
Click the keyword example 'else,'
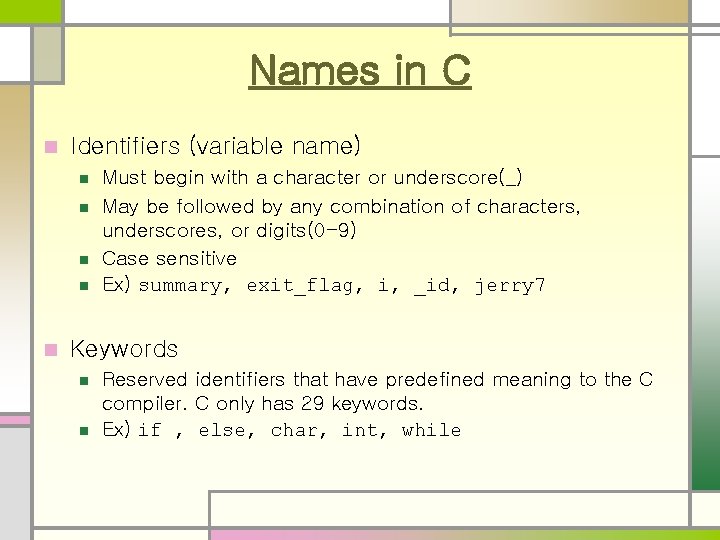coord(226,431)
